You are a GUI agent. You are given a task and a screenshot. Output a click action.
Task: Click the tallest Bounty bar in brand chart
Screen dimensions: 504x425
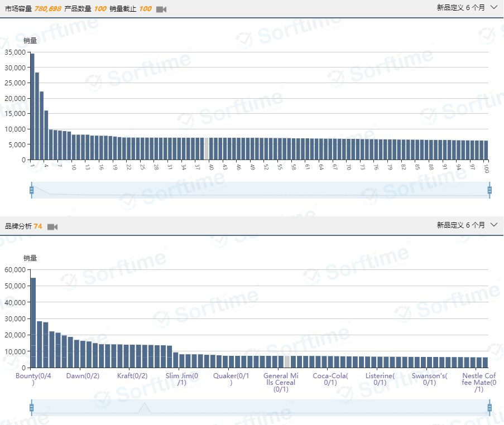[33, 322]
